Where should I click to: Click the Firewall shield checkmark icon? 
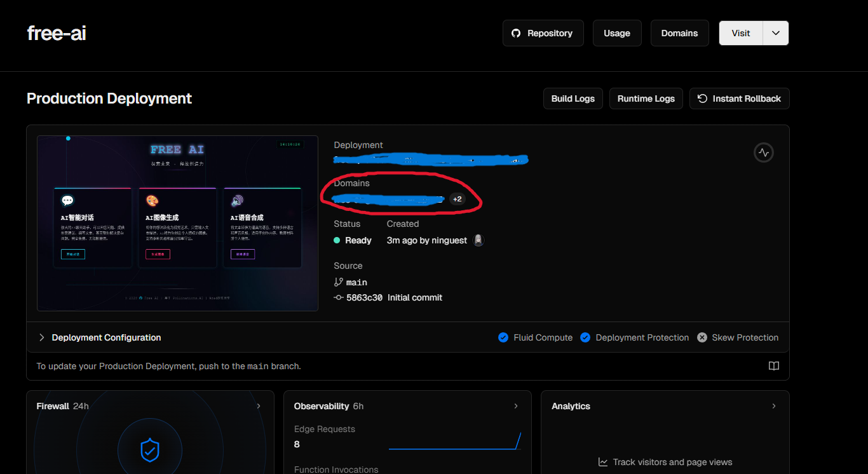click(x=150, y=450)
